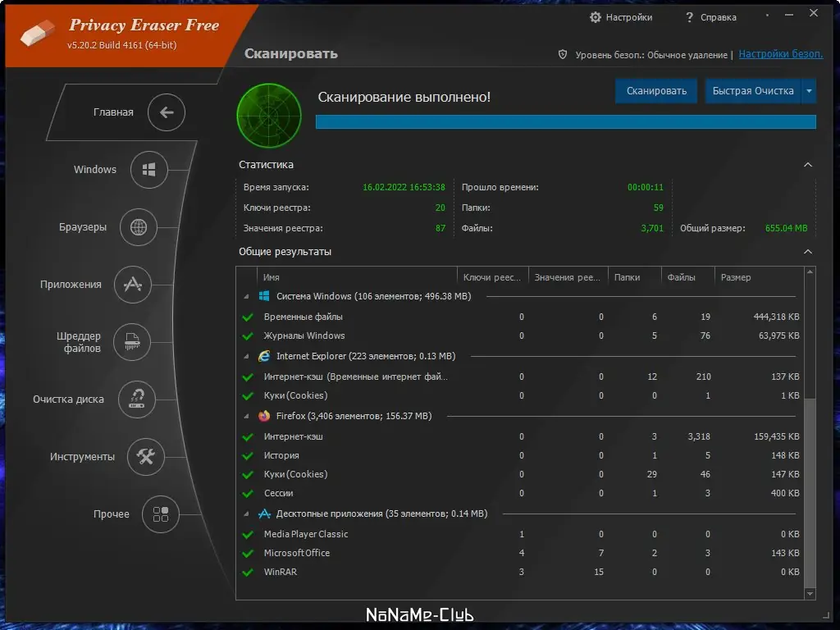Image resolution: width=840 pixels, height=630 pixels.
Task: Sort by the Файлы column header
Action: [688, 277]
